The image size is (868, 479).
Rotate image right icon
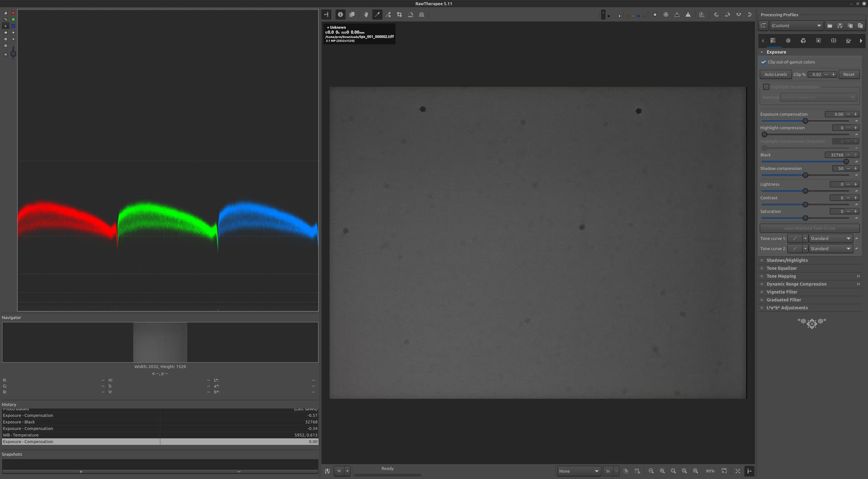727,14
